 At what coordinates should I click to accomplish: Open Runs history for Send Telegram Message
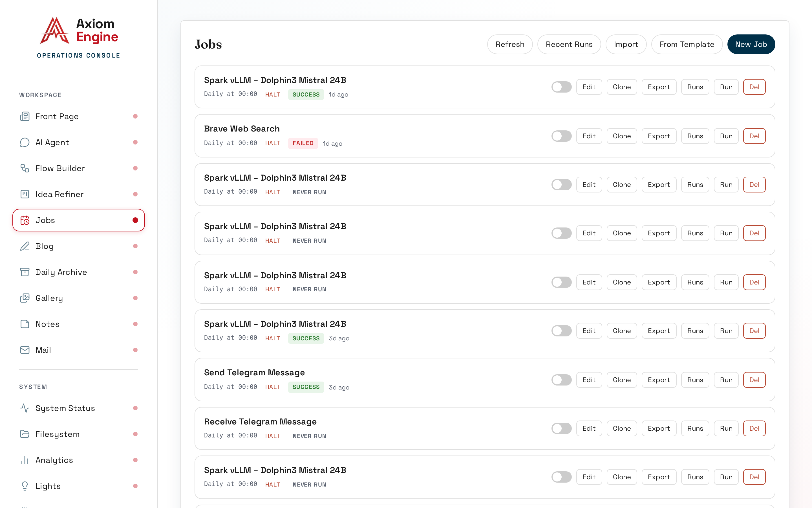tap(695, 380)
